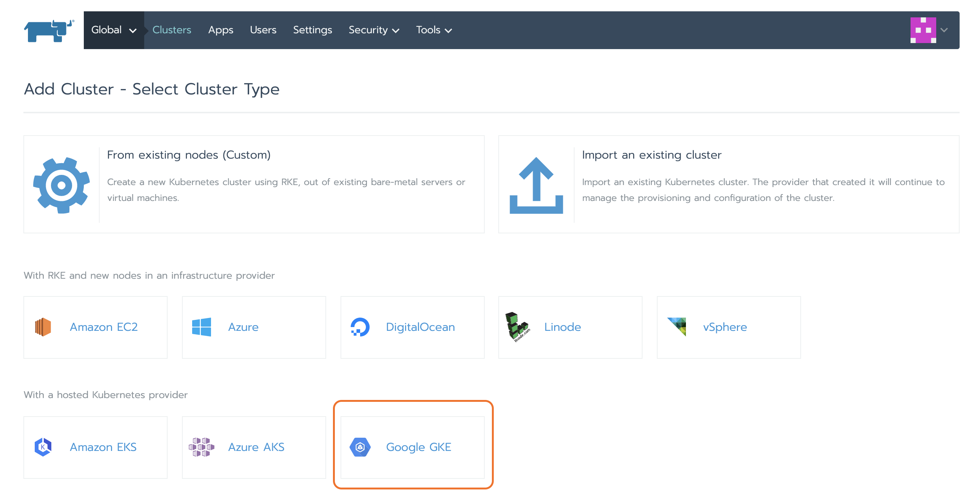Viewport: 980px width, 497px height.
Task: Expand the user menu chevron
Action: 944,30
